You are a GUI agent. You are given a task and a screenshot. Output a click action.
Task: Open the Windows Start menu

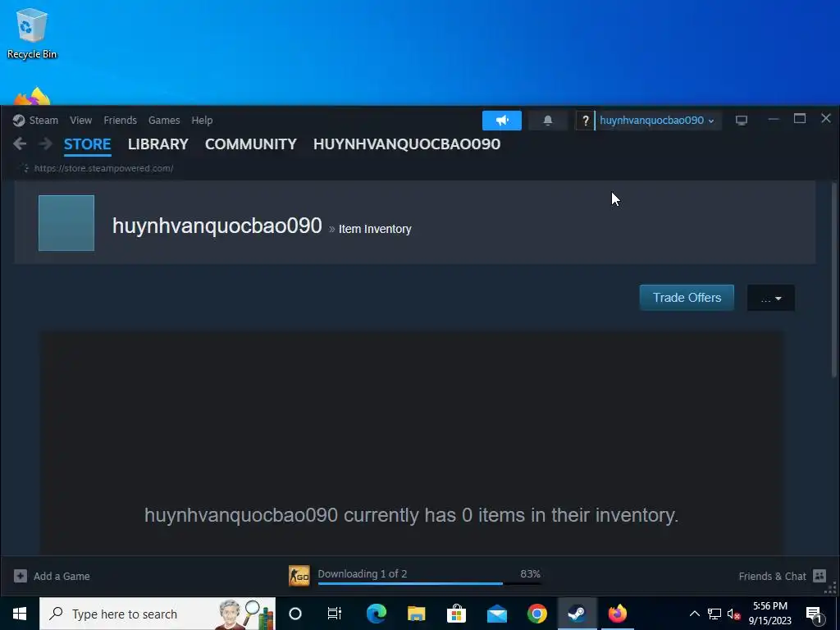click(x=20, y=614)
